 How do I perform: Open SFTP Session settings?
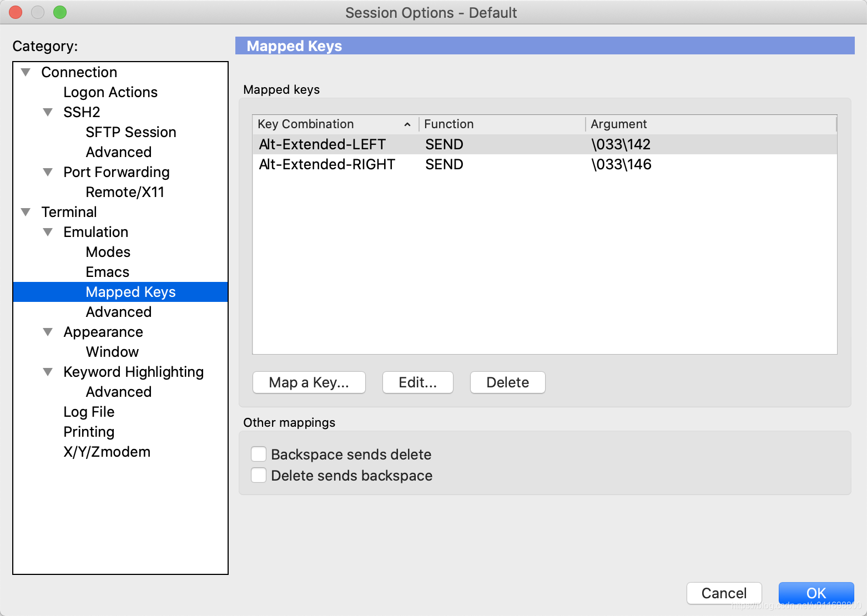(x=131, y=132)
